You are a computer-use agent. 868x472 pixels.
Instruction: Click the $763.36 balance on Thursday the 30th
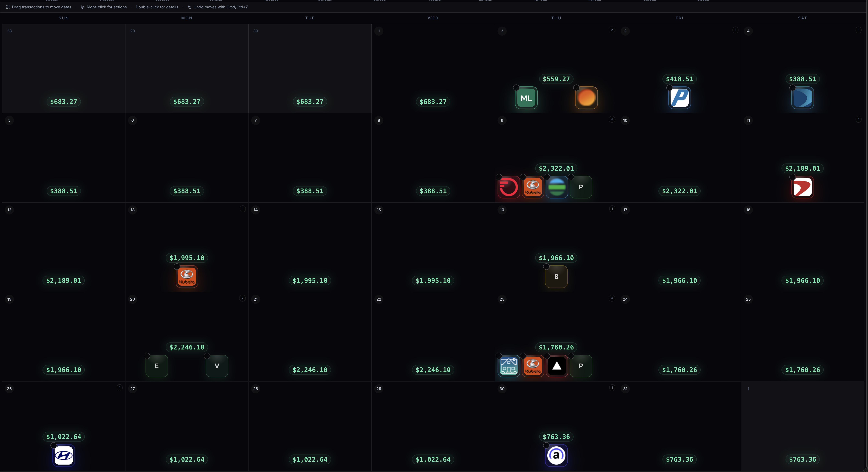556,437
